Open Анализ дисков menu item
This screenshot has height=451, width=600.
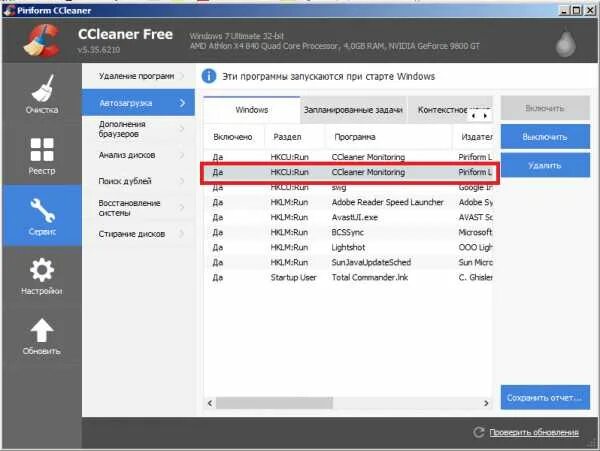tap(139, 155)
